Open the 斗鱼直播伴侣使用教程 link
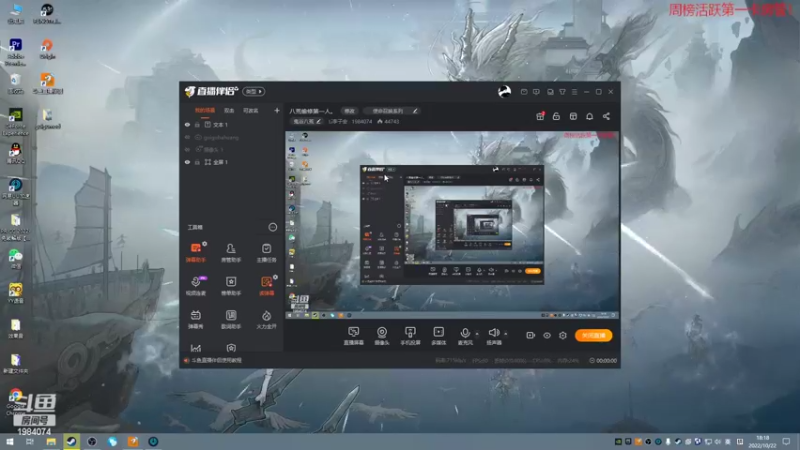The height and width of the screenshot is (450, 800). (217, 360)
